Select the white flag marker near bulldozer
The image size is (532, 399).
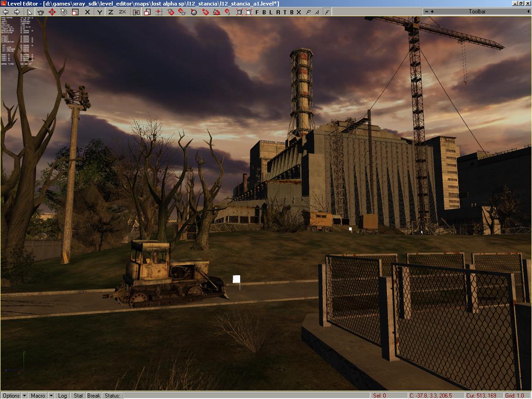[236, 279]
